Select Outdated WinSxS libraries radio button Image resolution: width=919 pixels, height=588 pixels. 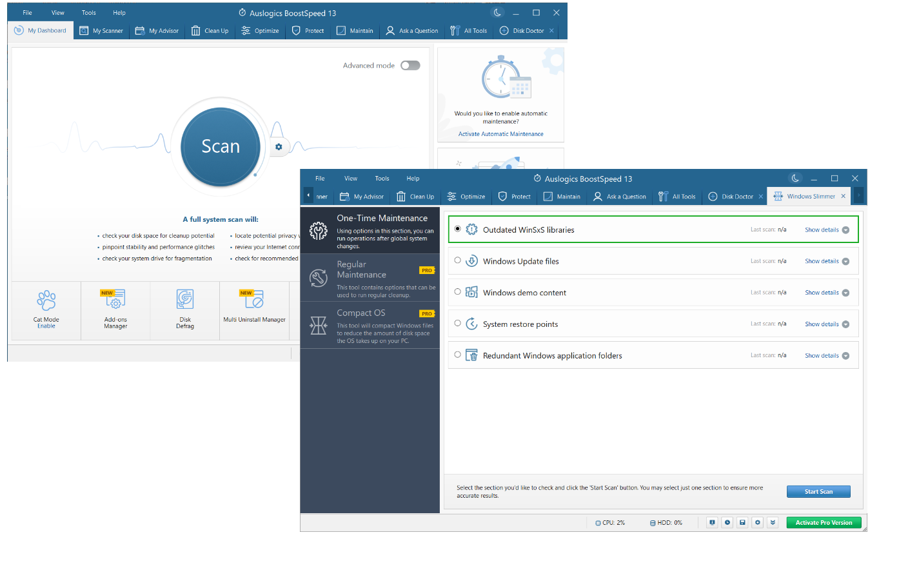pyautogui.click(x=457, y=229)
